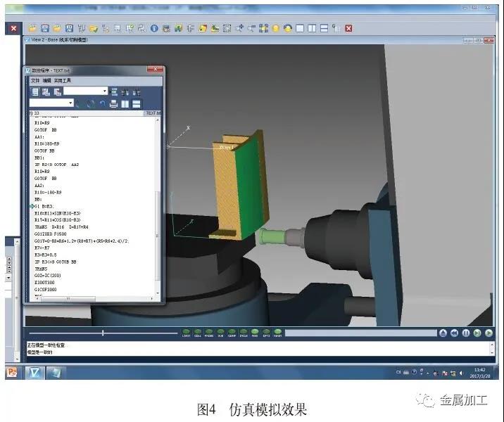The image size is (504, 422).
Task: Click the first floppy-disk save icon in toolbar
Action: [x=44, y=28]
